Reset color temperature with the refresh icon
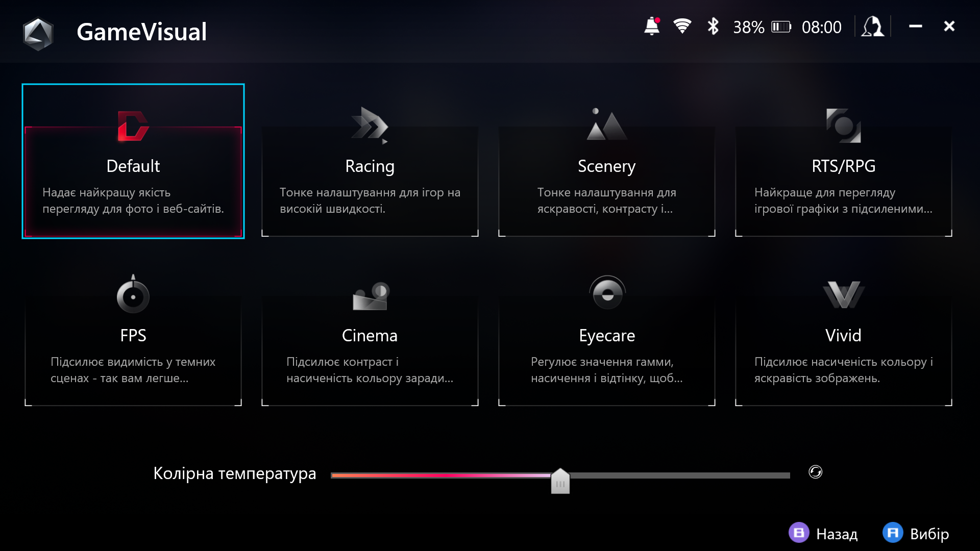980x551 pixels. (815, 472)
